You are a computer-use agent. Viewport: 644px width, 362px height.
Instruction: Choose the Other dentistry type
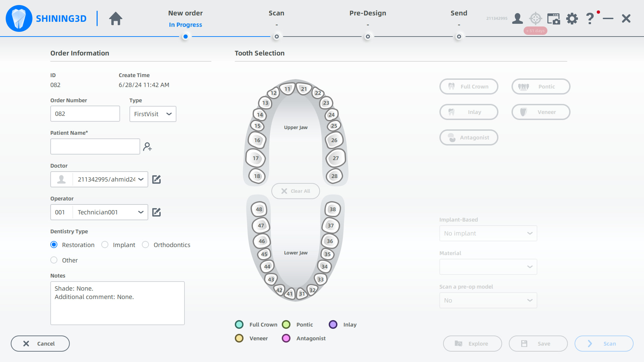tap(54, 260)
